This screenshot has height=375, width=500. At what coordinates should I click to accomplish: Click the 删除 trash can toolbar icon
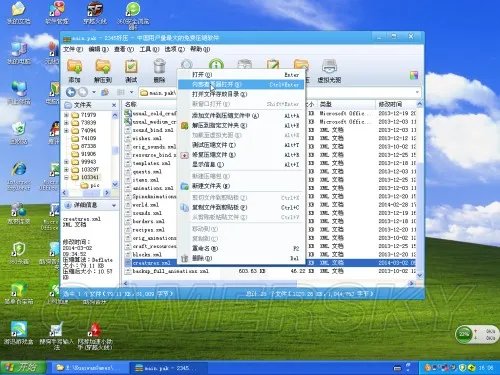click(159, 71)
